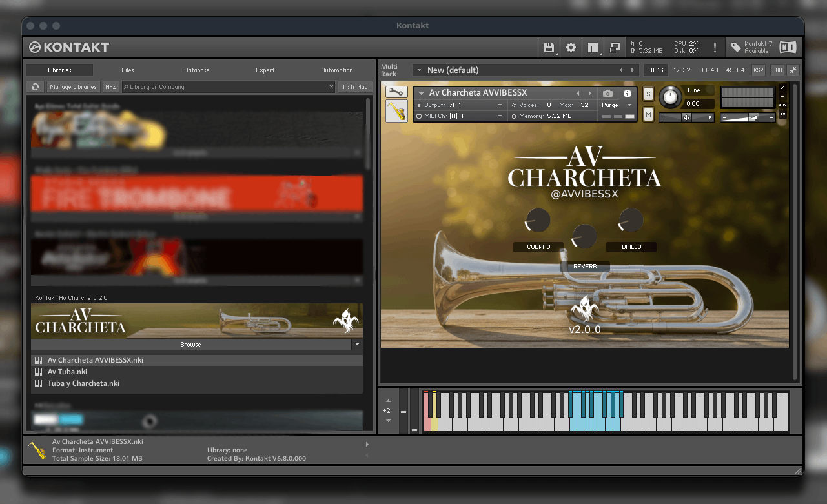Viewport: 827px width, 504px height.
Task: Select previous instrument preset arrow
Action: tap(578, 94)
